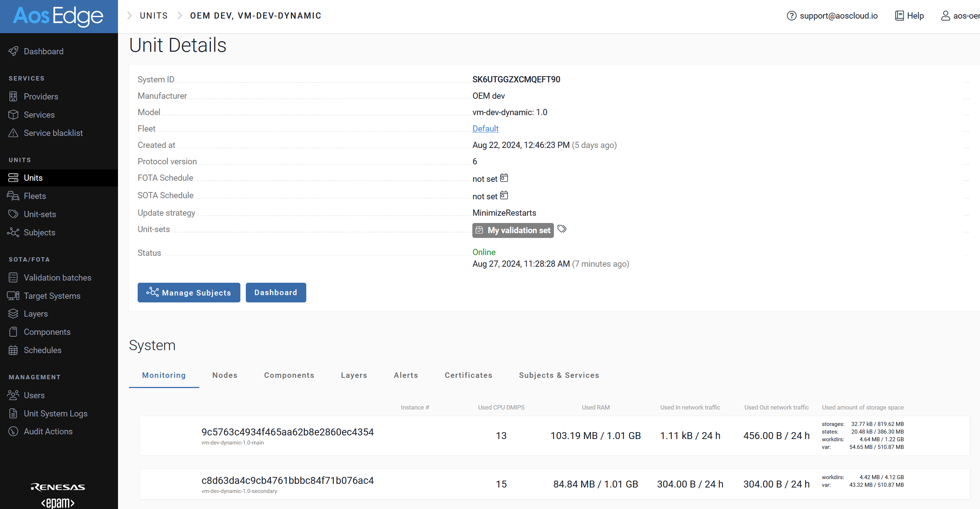Select the Validation batches icon
980x509 pixels.
(x=13, y=278)
